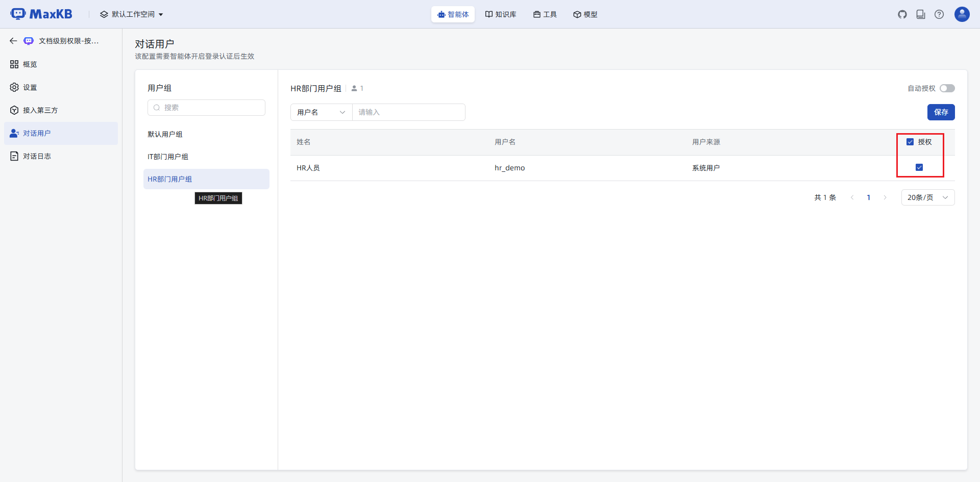Click the MaxKB logo
This screenshot has width=980, height=482.
[41, 14]
